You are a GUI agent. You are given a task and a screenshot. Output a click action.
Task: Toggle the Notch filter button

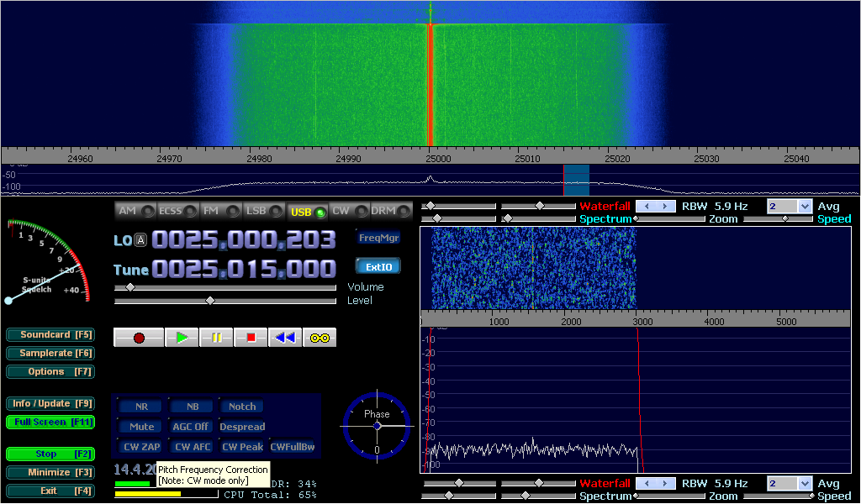pos(242,407)
